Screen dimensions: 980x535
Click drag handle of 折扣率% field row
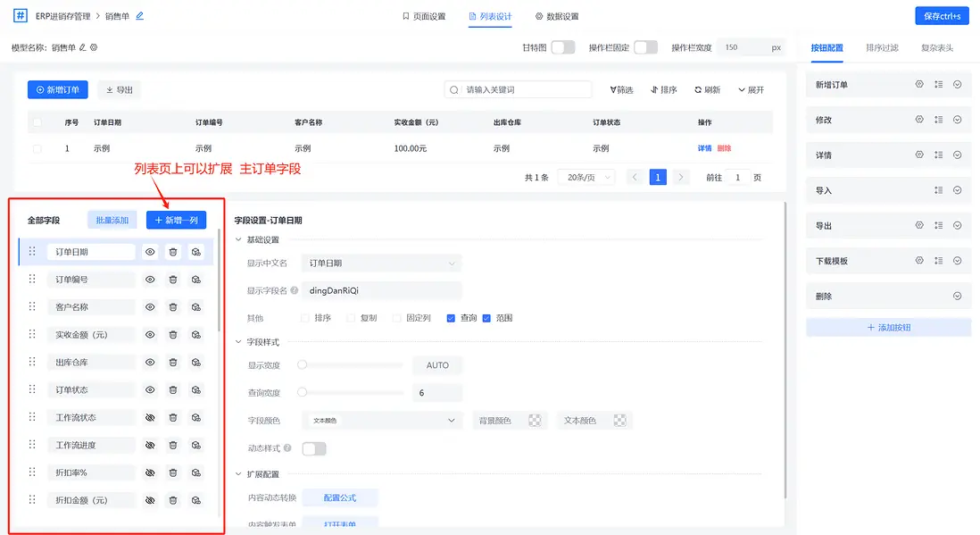[32, 472]
